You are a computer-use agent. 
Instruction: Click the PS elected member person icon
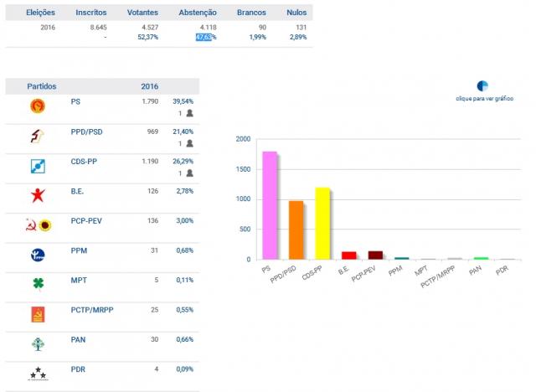(190, 113)
